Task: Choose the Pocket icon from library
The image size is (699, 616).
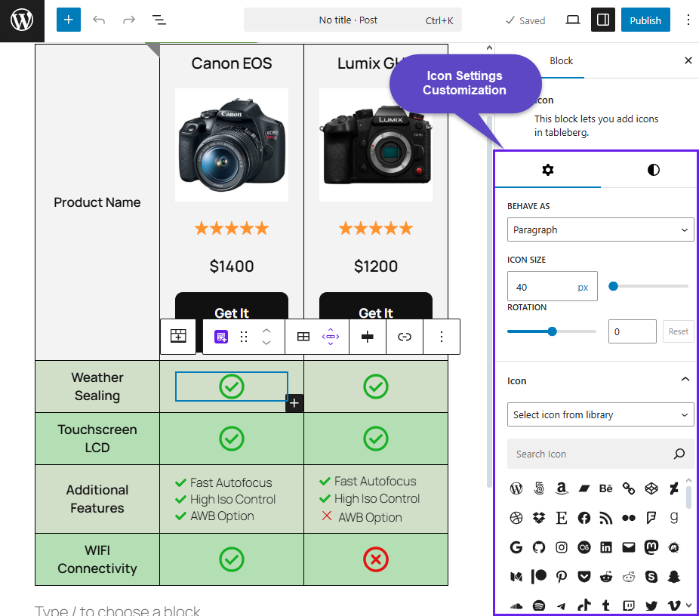Action: [x=584, y=577]
